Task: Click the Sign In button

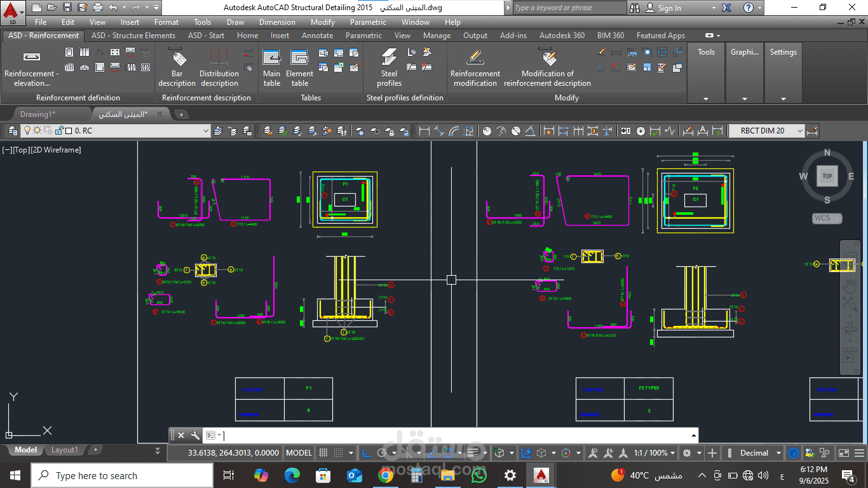Action: tap(669, 8)
